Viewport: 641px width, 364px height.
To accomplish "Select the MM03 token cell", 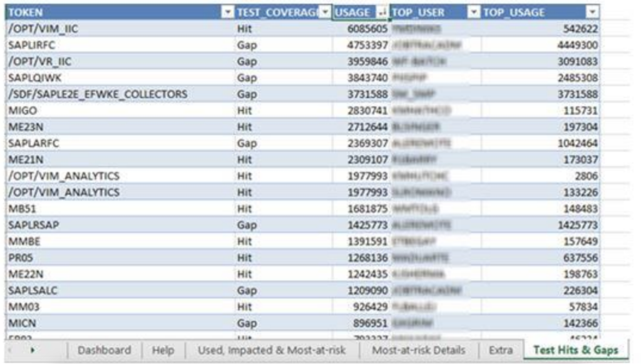I will [120, 306].
